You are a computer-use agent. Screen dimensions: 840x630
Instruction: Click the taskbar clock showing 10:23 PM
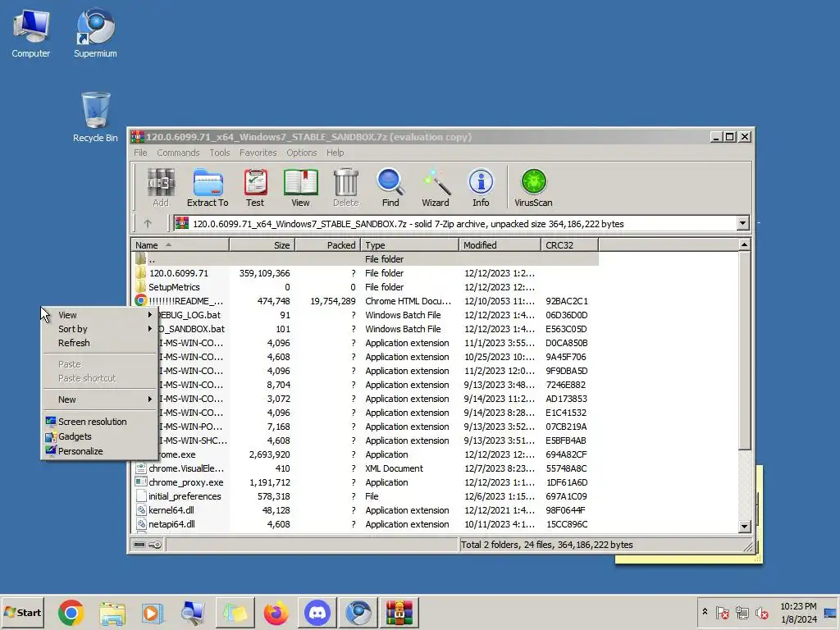[798, 612]
